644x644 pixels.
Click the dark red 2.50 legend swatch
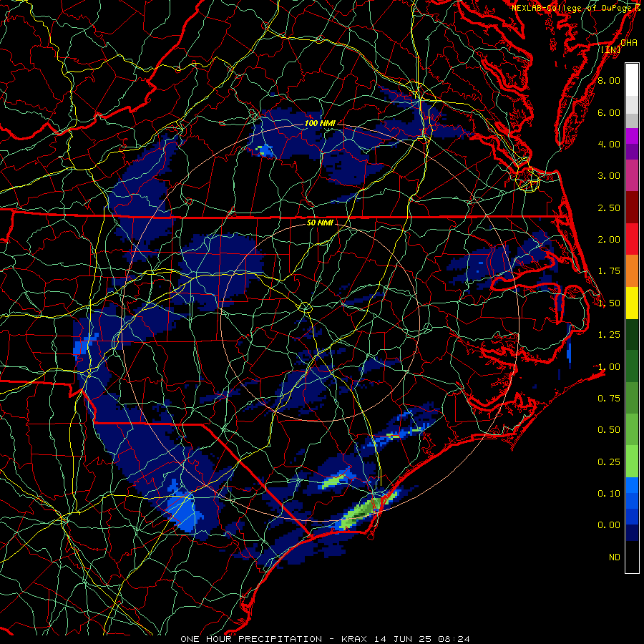point(632,208)
